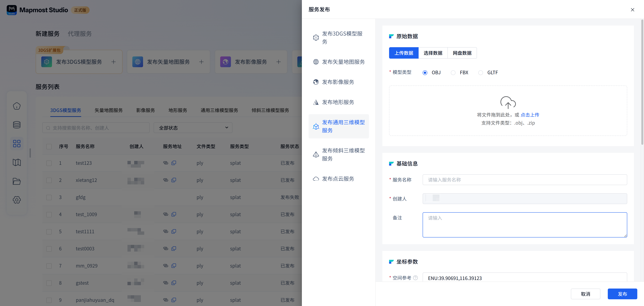The width and height of the screenshot is (644, 306).
Task: Select the FBX model type radio
Action: (x=453, y=73)
